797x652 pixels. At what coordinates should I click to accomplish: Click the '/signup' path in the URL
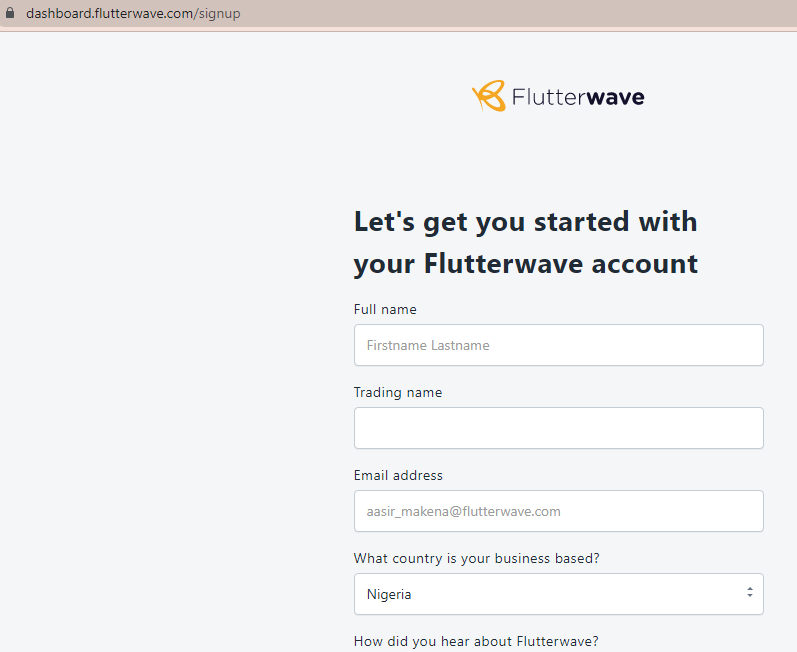pyautogui.click(x=218, y=14)
